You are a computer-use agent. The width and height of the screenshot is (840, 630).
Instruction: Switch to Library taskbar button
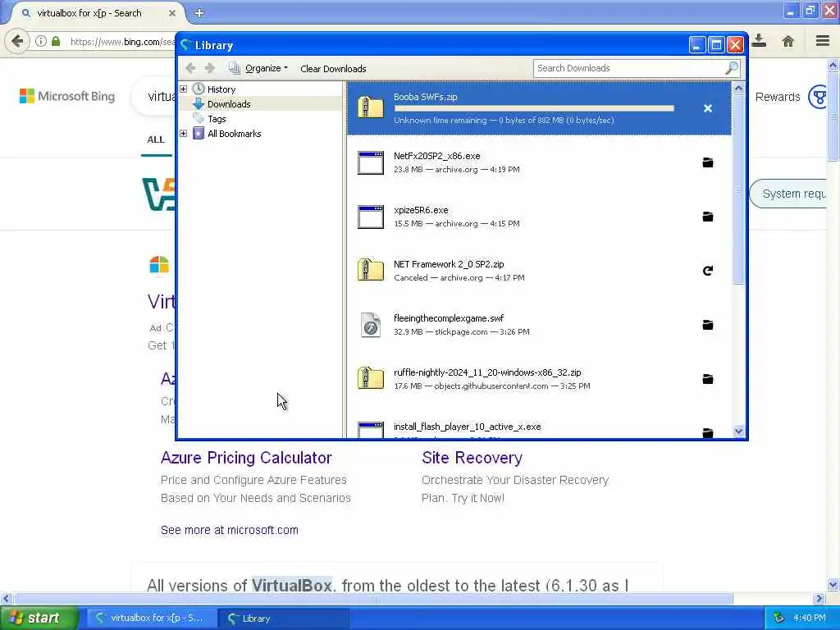pyautogui.click(x=284, y=619)
